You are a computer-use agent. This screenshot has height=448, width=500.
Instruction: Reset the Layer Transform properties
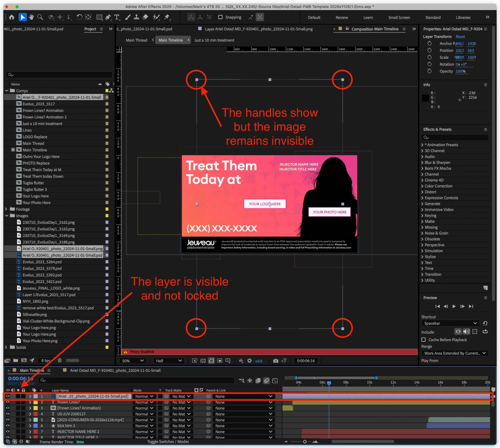(460, 36)
